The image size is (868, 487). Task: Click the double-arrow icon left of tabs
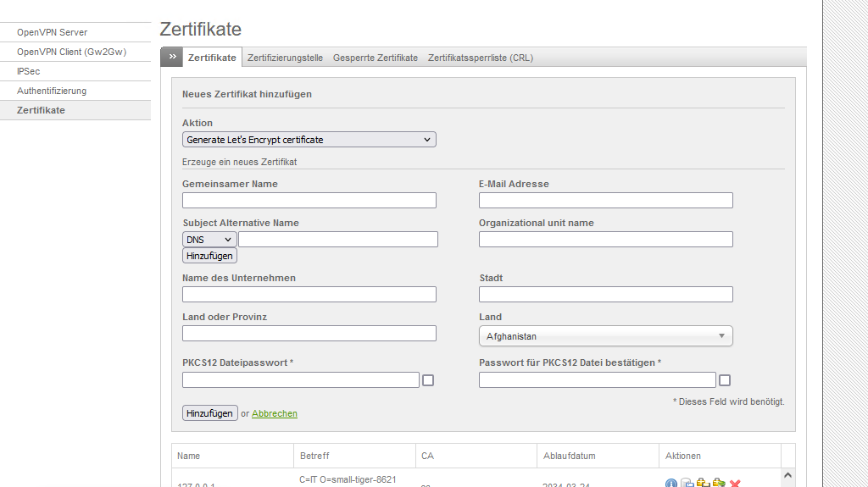point(172,57)
